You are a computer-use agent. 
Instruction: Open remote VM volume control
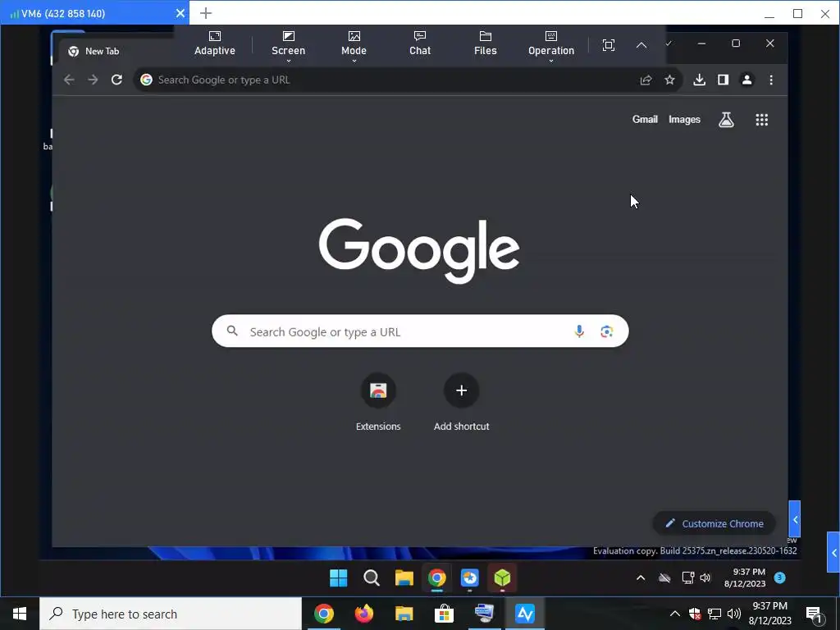click(x=705, y=577)
